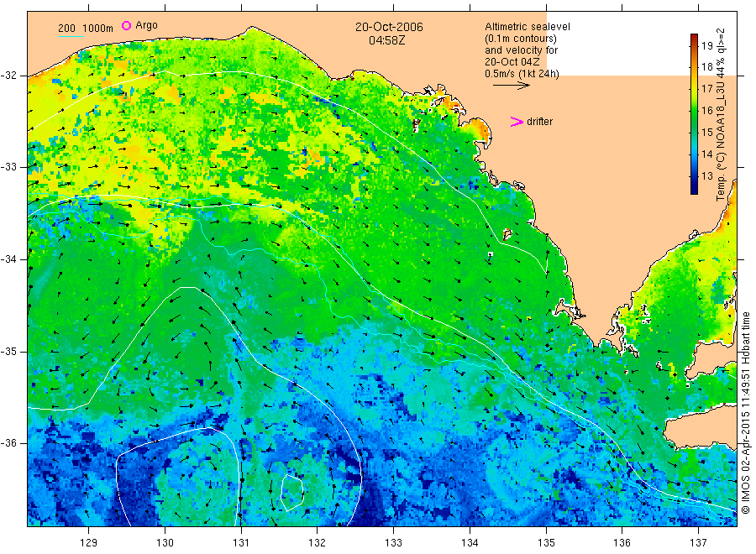Click the 18 degree colorbar tick label
756x554 pixels.
(707, 67)
